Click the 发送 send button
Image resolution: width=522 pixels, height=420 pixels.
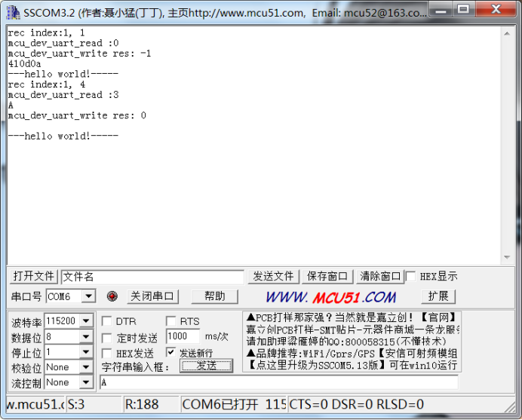tap(206, 366)
